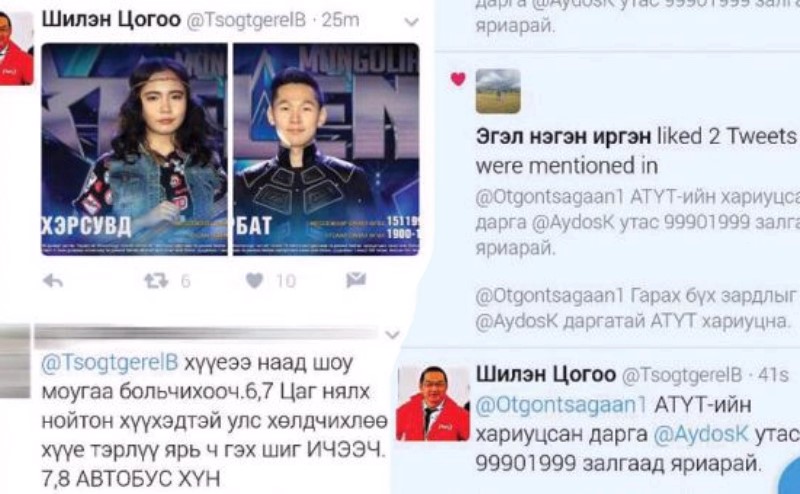Like the tweet with 10 likes
Screen dimensions: 800x494
[x=254, y=280]
